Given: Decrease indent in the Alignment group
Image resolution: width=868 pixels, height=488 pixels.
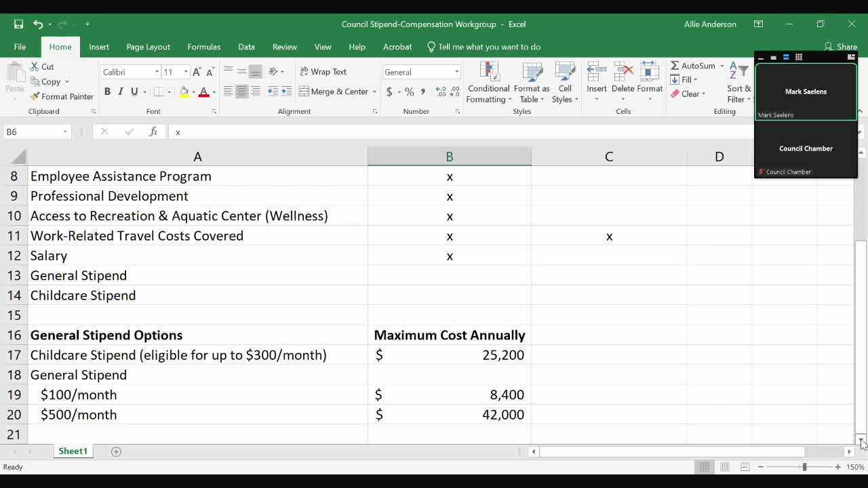Looking at the screenshot, I should (x=273, y=91).
